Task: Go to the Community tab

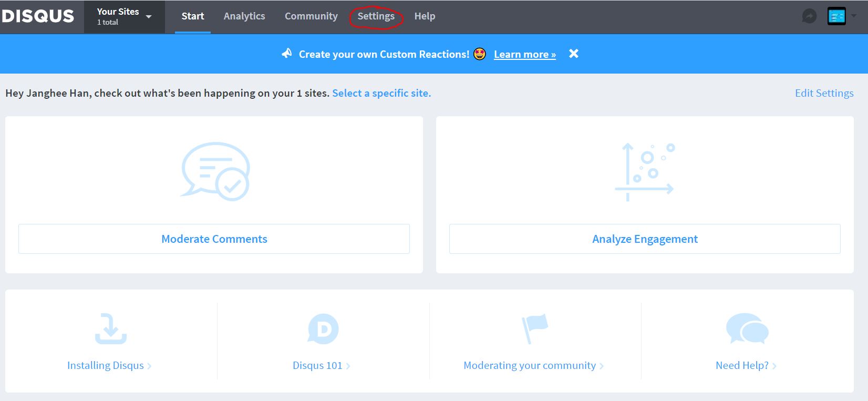Action: [311, 16]
